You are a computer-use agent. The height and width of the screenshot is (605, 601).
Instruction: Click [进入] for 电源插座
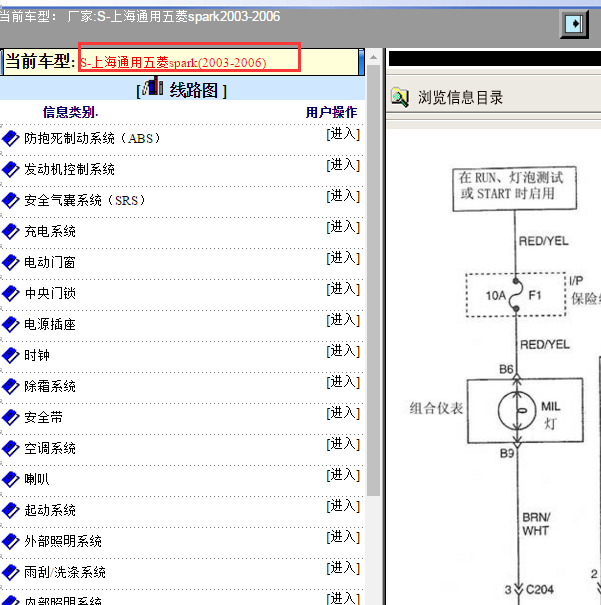pos(343,320)
